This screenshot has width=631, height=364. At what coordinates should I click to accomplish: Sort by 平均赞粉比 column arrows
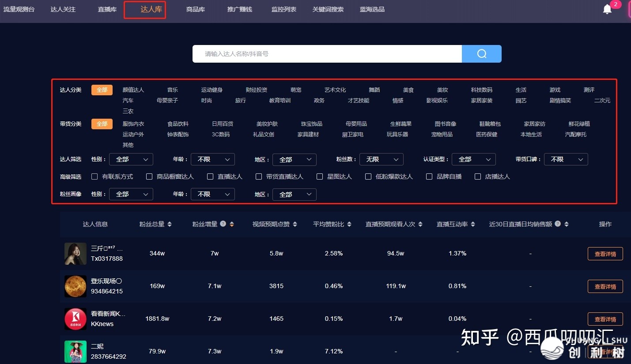coord(349,224)
